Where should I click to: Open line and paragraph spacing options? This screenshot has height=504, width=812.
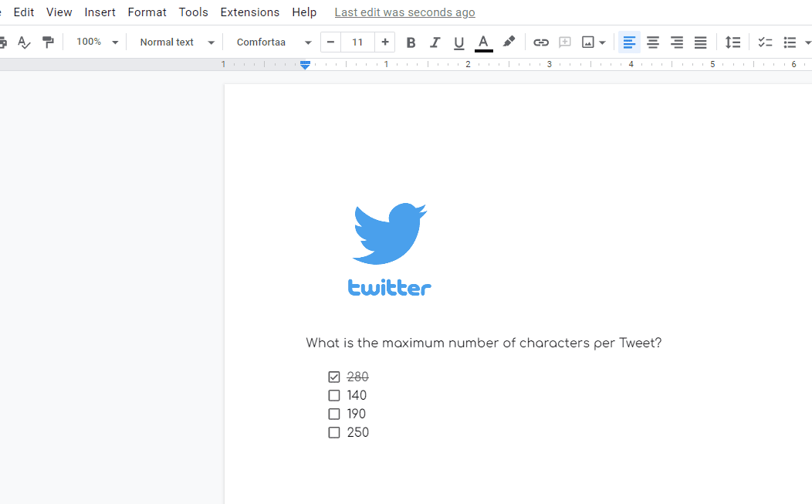point(732,42)
